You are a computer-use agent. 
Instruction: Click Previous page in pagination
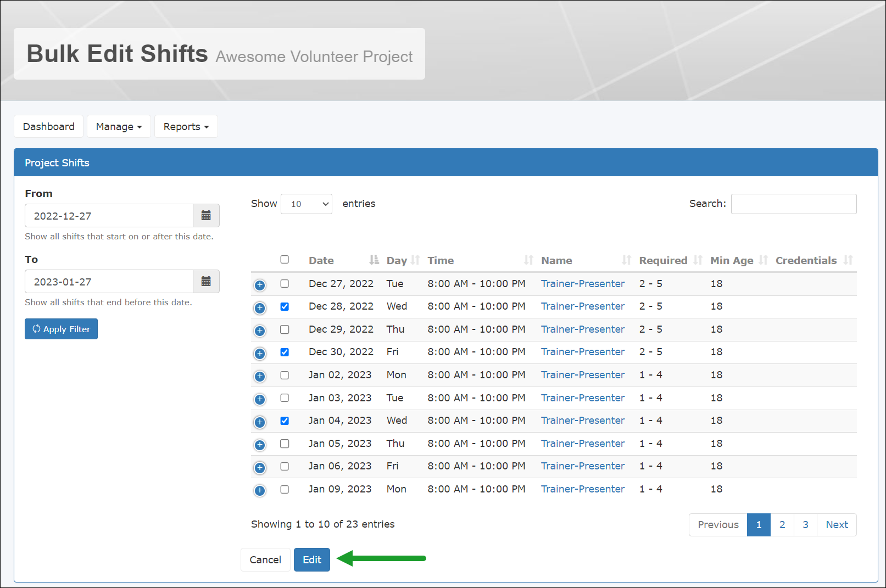tap(718, 525)
